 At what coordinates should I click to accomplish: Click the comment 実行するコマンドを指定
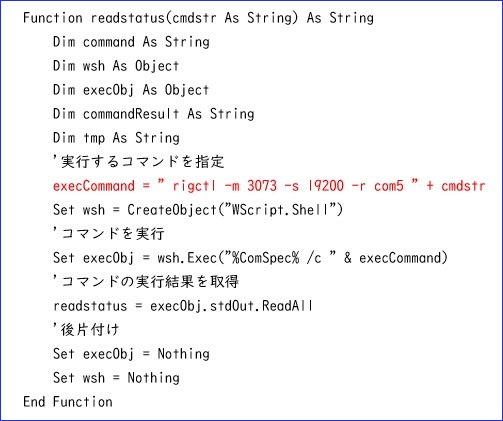pyautogui.click(x=139, y=162)
